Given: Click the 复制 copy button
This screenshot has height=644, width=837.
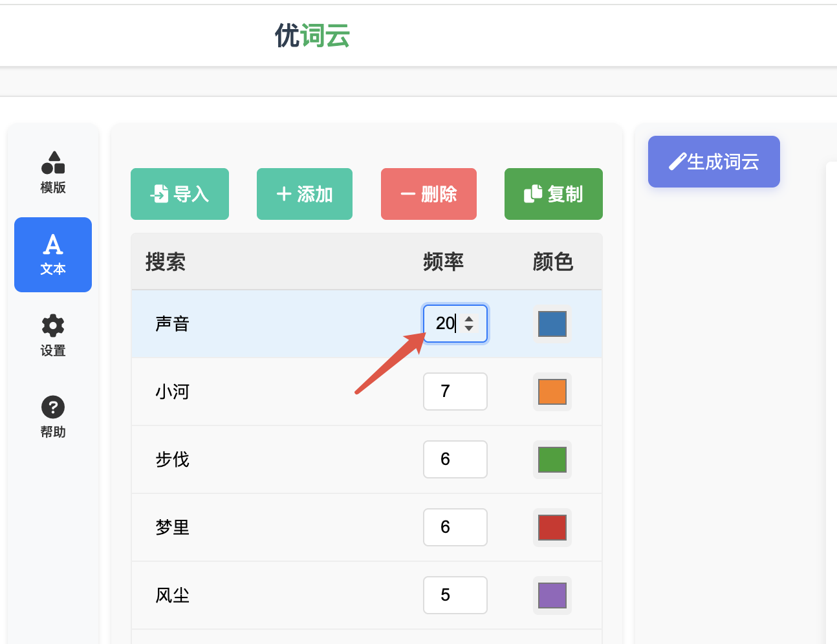Looking at the screenshot, I should tap(553, 193).
